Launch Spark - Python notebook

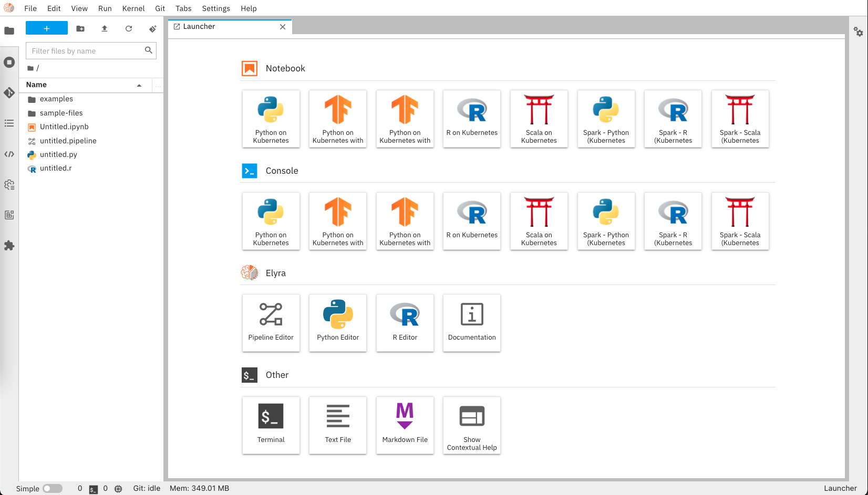click(x=606, y=119)
